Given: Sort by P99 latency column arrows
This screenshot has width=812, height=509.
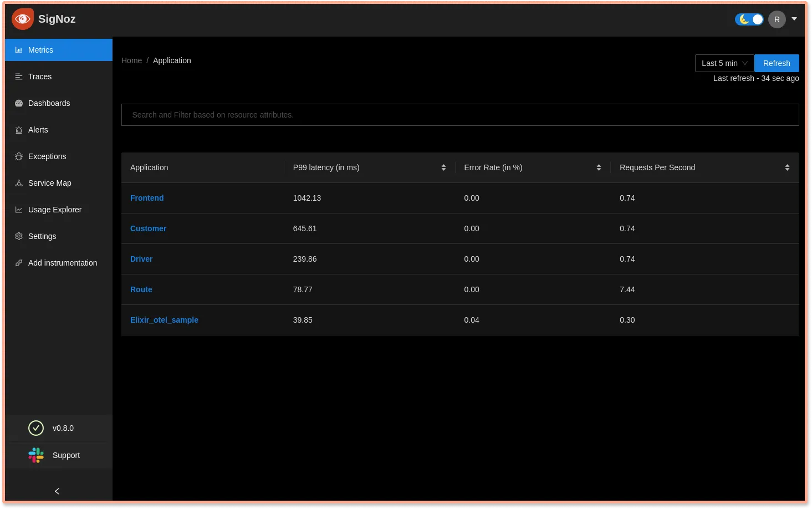Looking at the screenshot, I should click(443, 167).
